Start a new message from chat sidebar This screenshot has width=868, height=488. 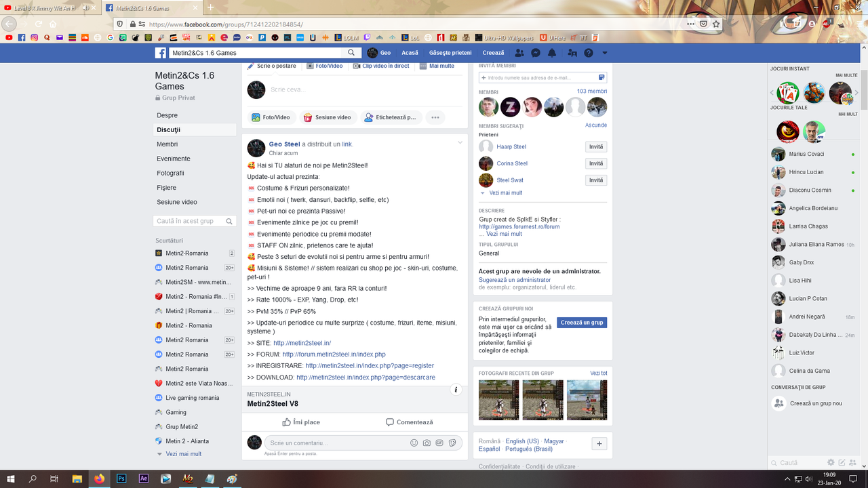pos(842,462)
